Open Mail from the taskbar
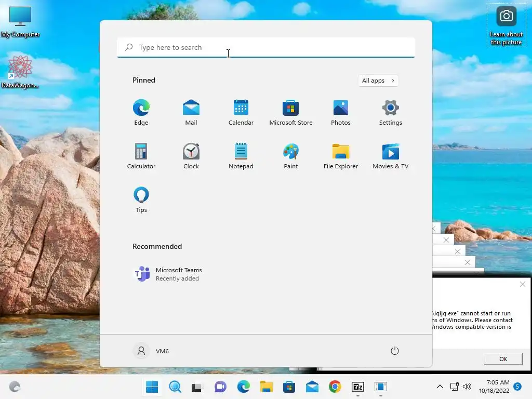532x399 pixels. pyautogui.click(x=312, y=387)
